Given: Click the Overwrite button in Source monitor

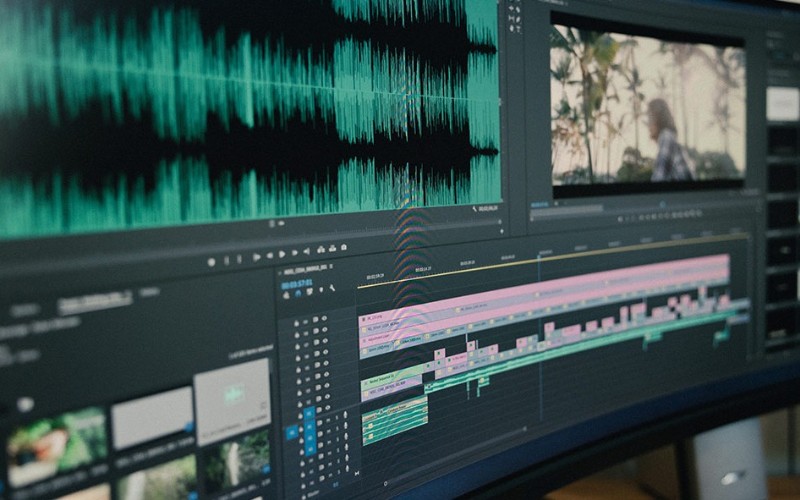Looking at the screenshot, I should [332, 248].
